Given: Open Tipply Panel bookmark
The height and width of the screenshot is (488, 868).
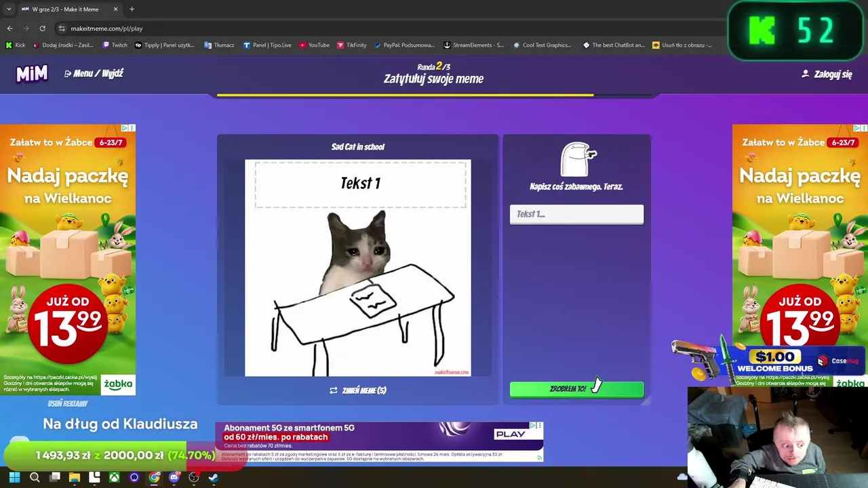Looking at the screenshot, I should click(x=165, y=45).
